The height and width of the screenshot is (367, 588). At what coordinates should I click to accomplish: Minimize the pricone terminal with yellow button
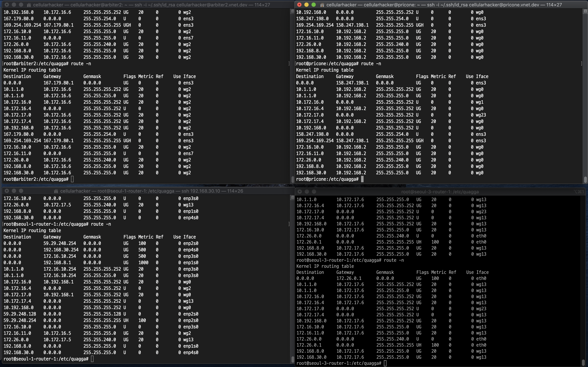point(306,5)
